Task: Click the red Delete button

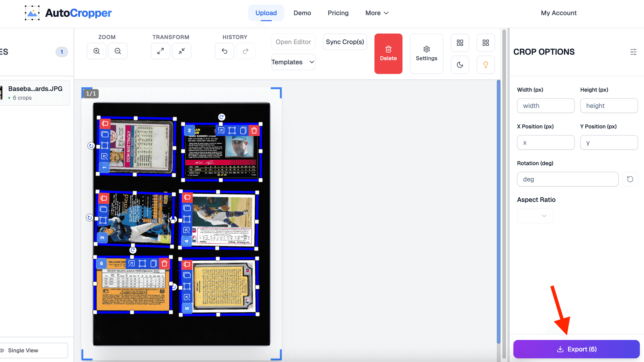Action: [x=388, y=54]
